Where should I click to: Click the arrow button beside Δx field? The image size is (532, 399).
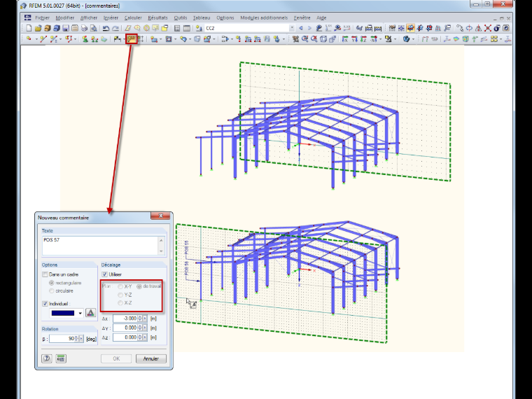point(145,318)
